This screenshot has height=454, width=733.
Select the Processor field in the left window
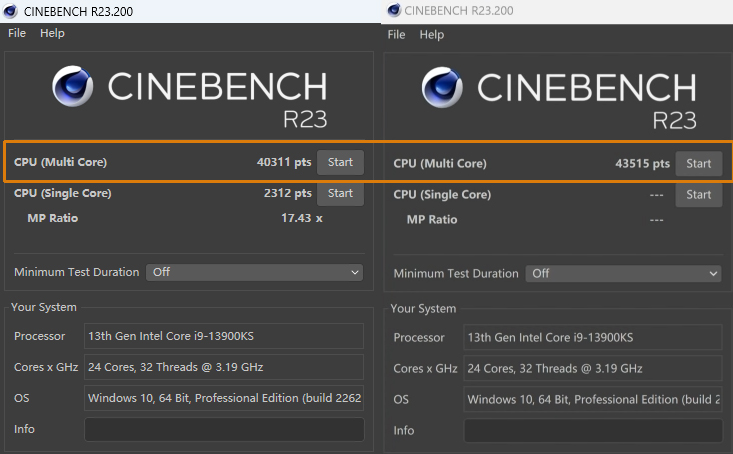[x=223, y=336]
